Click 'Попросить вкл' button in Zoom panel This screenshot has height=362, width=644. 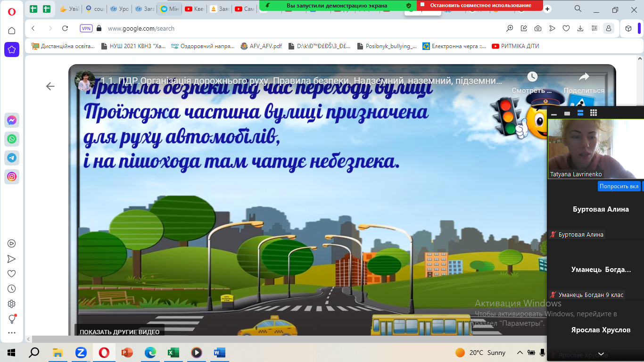619,186
